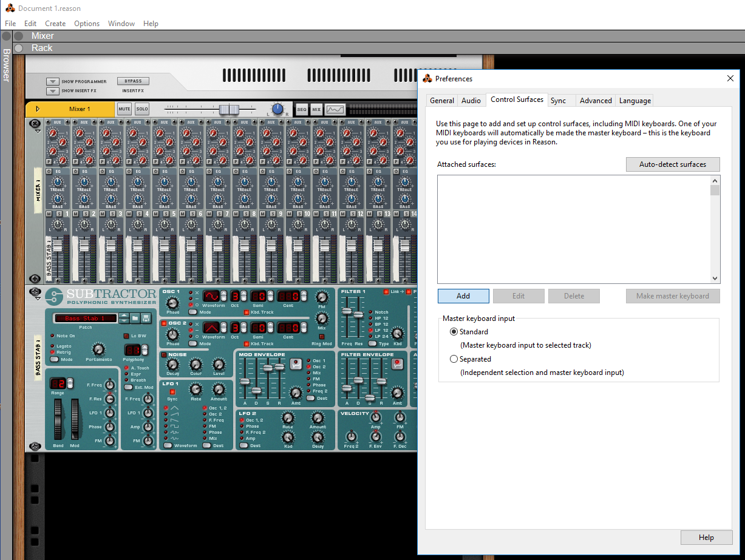Image resolution: width=745 pixels, height=560 pixels.
Task: Unfold Mixer 1 track triangle
Action: [38, 109]
